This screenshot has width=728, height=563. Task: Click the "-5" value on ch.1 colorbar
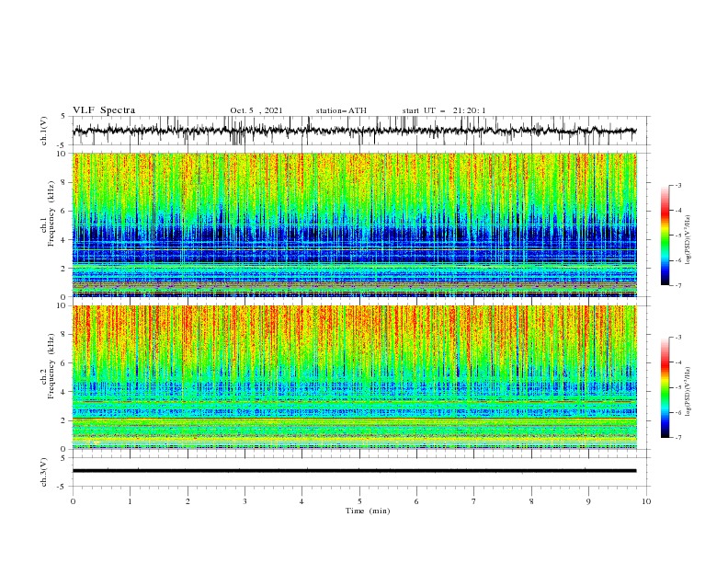[678, 236]
